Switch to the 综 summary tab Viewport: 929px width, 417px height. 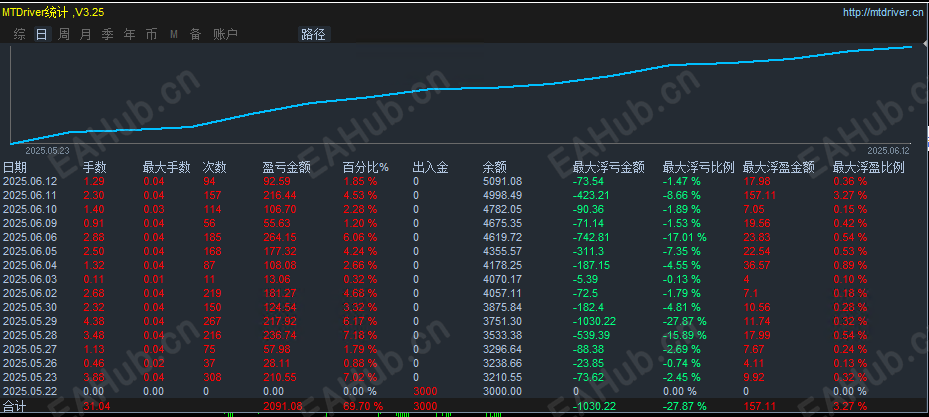click(20, 34)
